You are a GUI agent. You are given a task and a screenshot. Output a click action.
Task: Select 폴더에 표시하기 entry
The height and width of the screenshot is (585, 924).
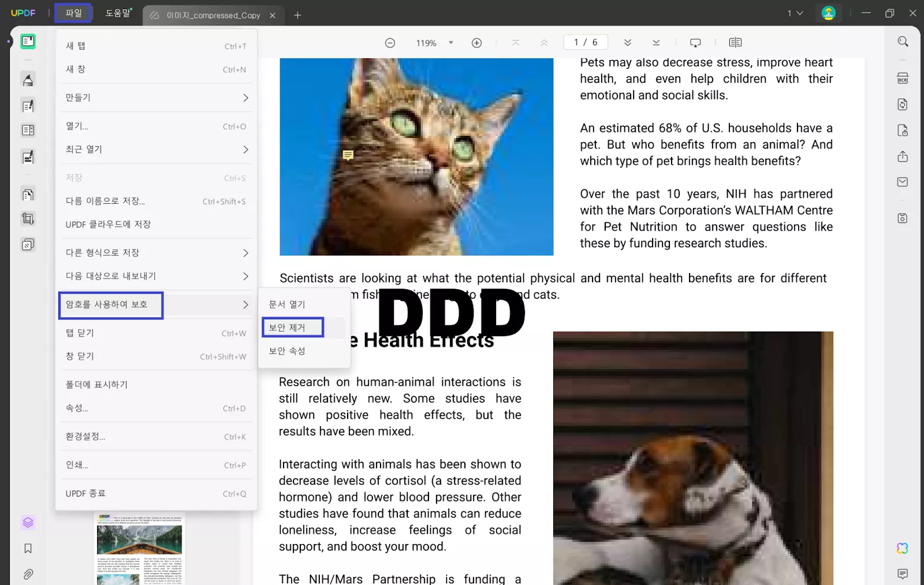[157, 385]
